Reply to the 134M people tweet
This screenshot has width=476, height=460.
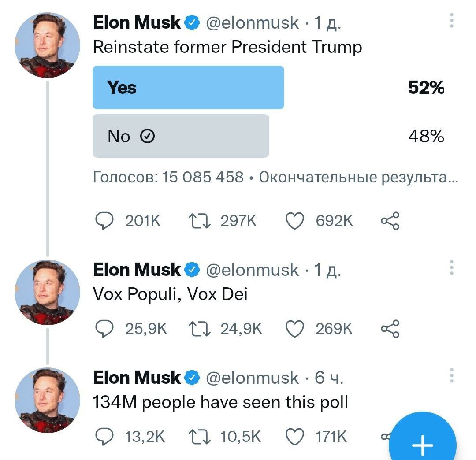click(x=104, y=437)
